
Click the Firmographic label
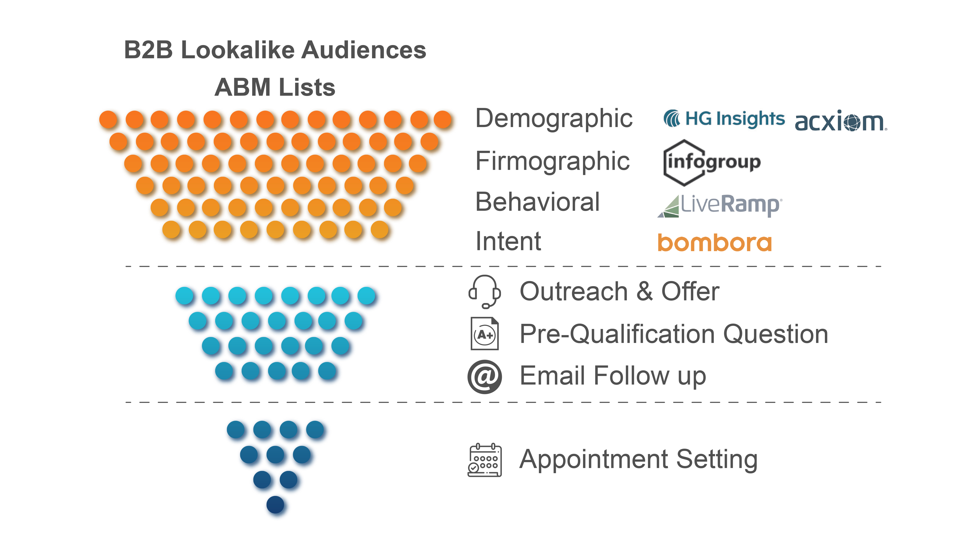[552, 161]
